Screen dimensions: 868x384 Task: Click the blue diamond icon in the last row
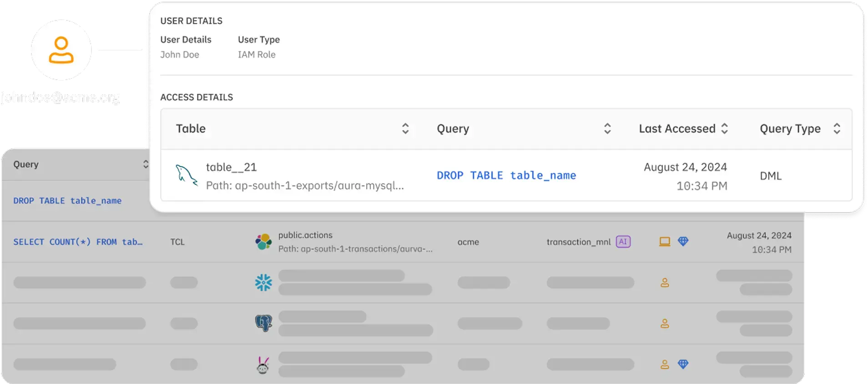(683, 364)
